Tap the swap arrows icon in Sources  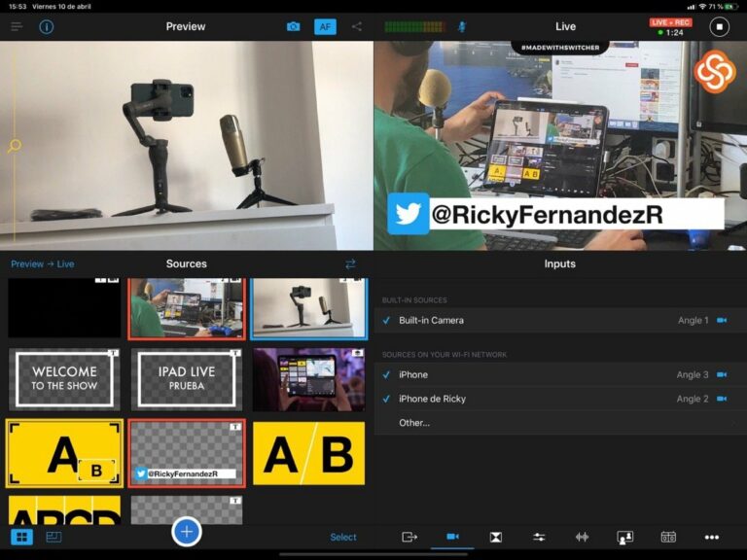[350, 263]
